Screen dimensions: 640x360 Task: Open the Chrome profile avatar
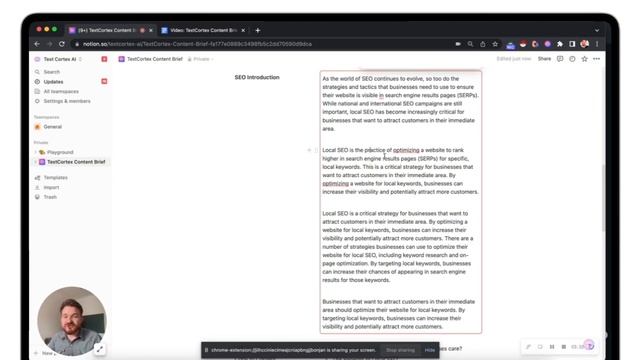coord(584,44)
